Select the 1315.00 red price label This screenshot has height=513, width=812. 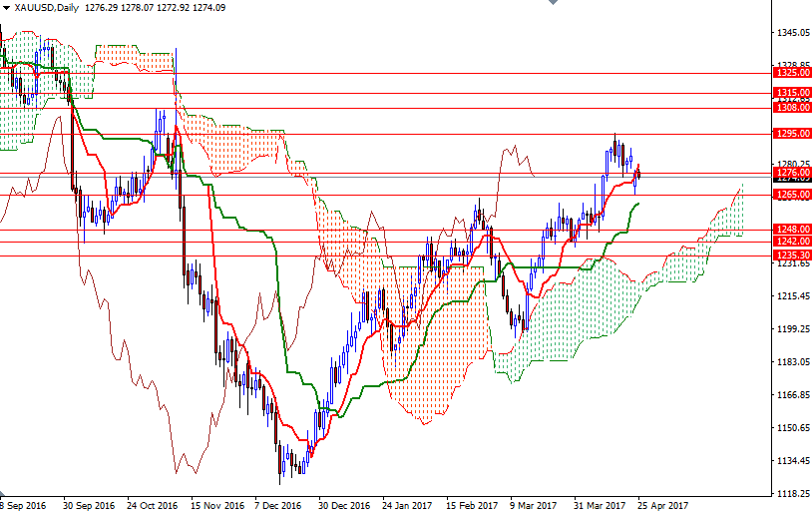[791, 93]
